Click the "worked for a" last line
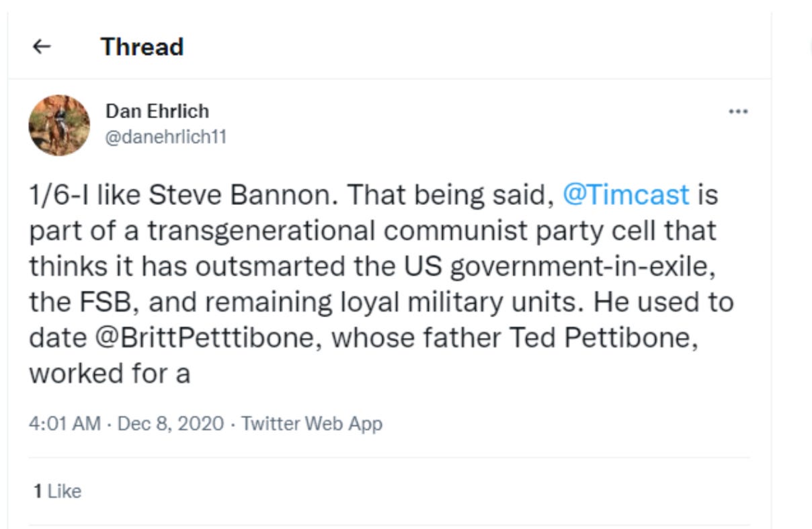The width and height of the screenshot is (812, 529). pos(110,374)
